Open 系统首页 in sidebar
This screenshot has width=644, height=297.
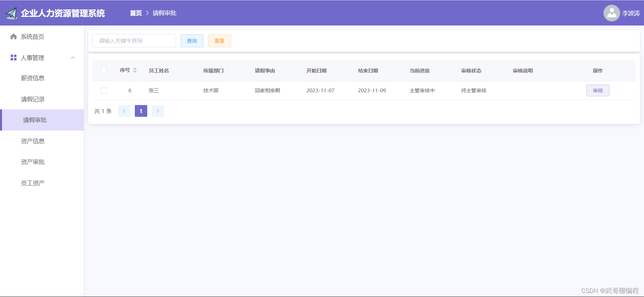coord(42,37)
